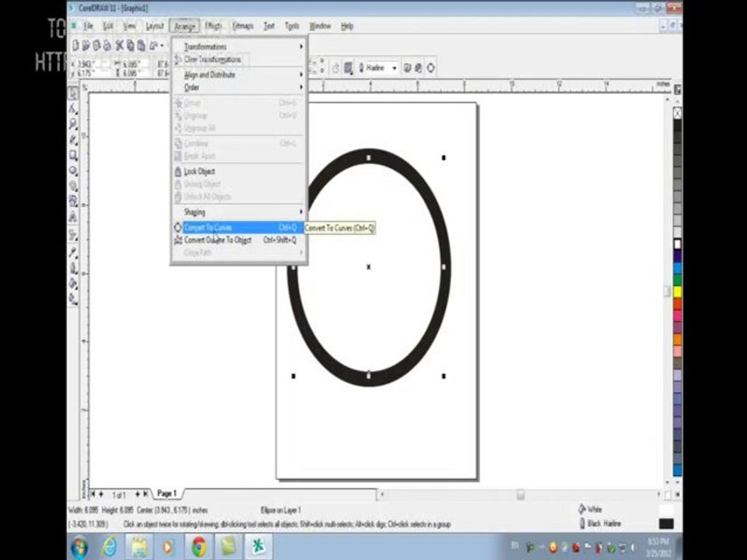Select the Polygon tool
Viewport: 747px width, 560px height.
[73, 186]
